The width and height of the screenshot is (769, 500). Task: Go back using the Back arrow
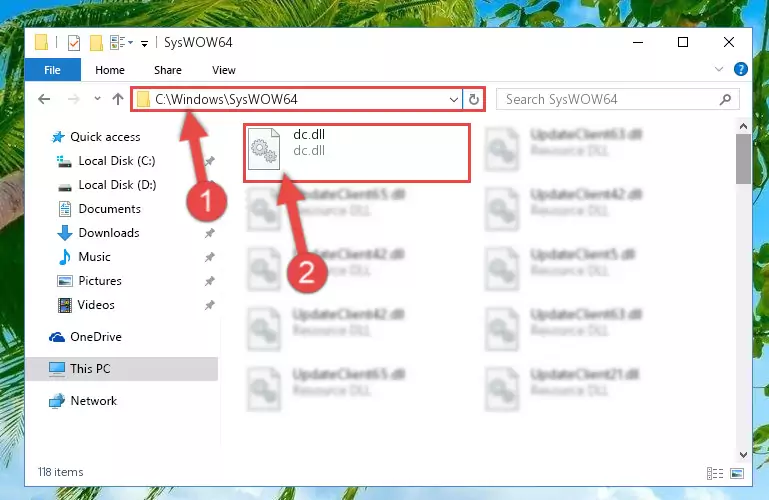[44, 100]
